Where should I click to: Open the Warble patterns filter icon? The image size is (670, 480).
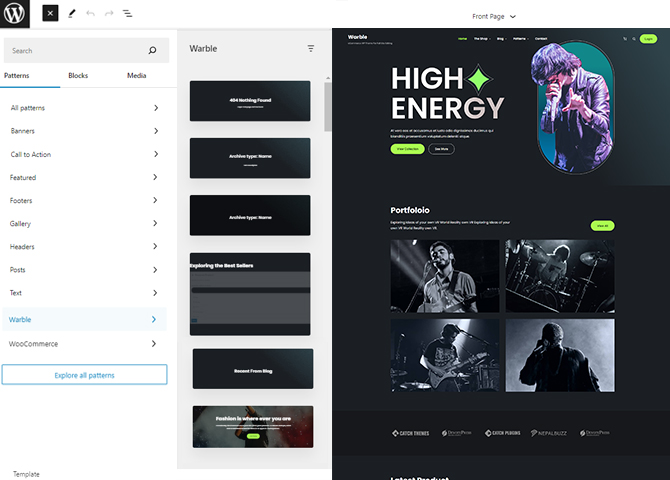311,48
